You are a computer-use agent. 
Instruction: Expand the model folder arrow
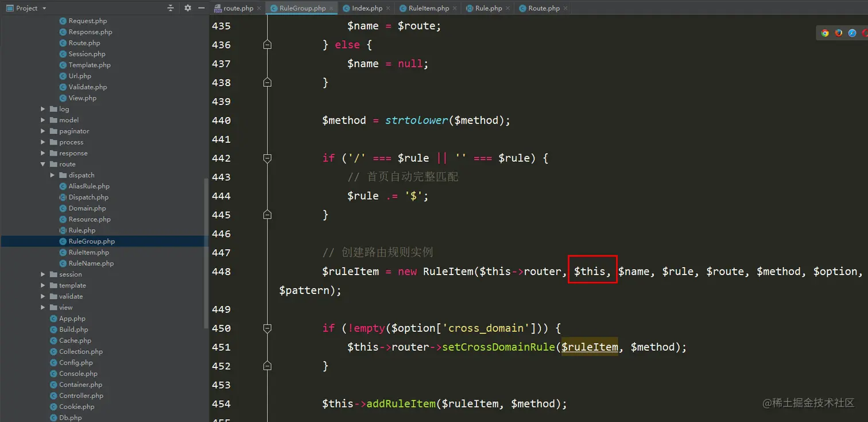43,120
